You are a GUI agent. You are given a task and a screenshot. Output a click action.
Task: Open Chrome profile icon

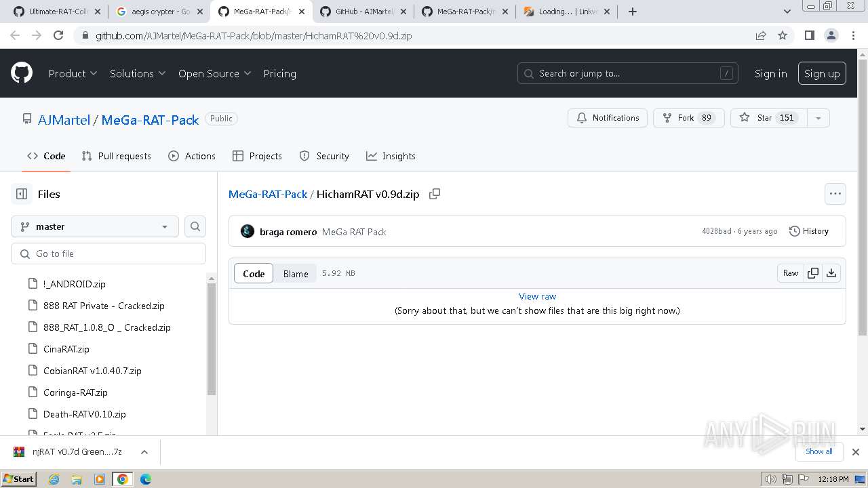[831, 35]
